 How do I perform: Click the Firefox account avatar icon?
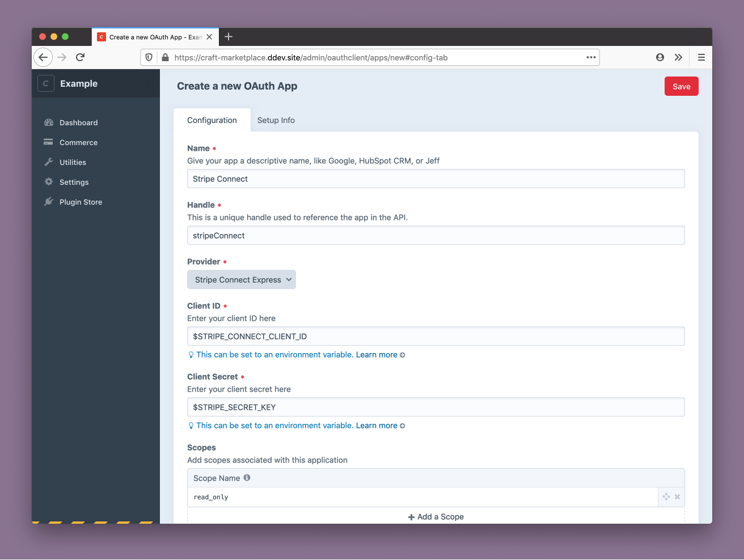[660, 57]
